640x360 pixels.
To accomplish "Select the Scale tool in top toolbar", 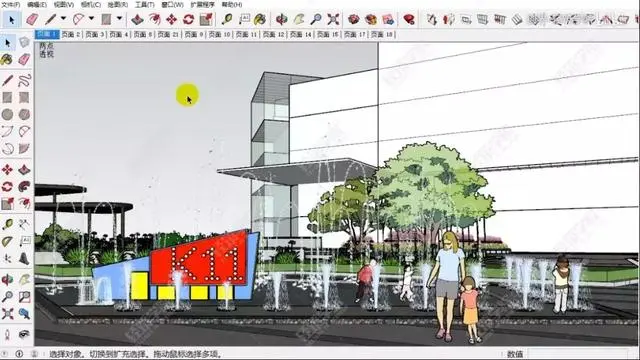I will pos(206,19).
